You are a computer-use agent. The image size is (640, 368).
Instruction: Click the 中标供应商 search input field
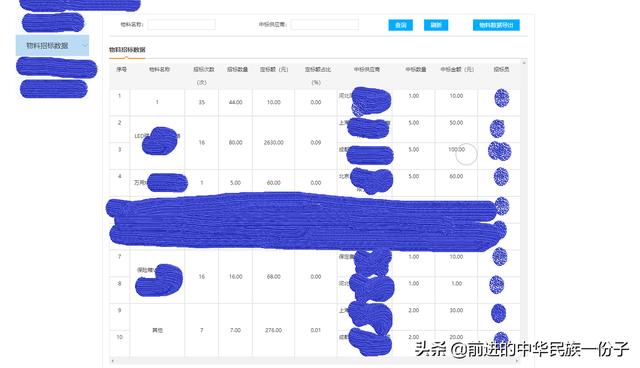tap(325, 24)
